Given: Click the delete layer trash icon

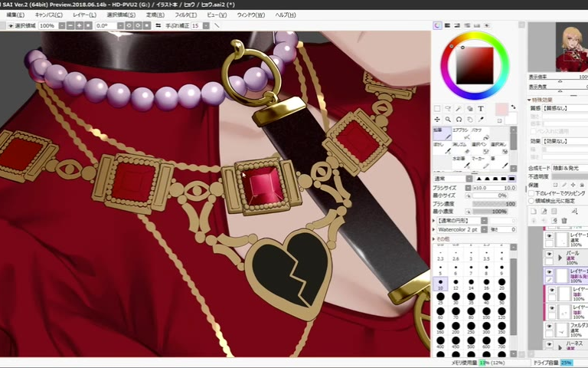Looking at the screenshot, I should [565, 221].
